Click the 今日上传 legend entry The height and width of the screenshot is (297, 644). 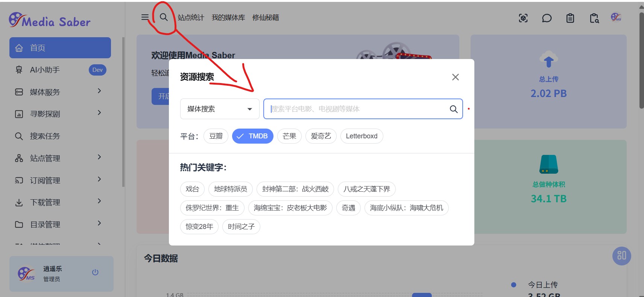pyautogui.click(x=535, y=285)
